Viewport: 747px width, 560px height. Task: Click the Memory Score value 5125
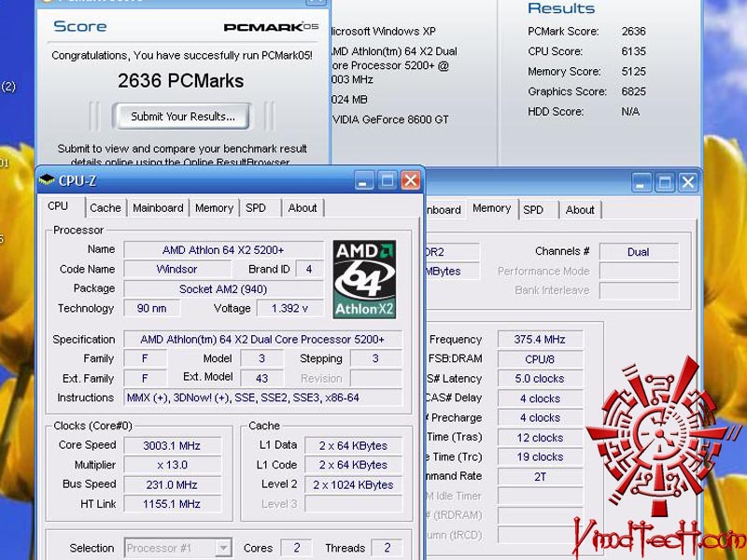point(634,71)
